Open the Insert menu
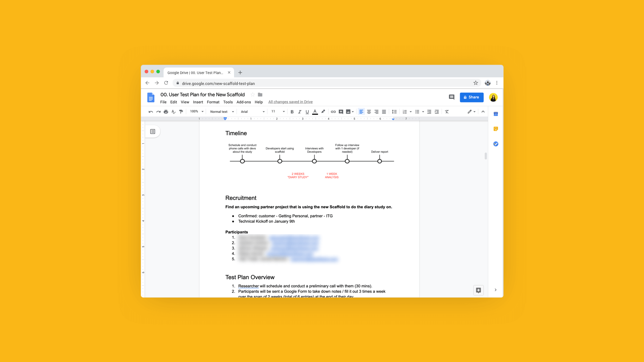 pyautogui.click(x=198, y=102)
